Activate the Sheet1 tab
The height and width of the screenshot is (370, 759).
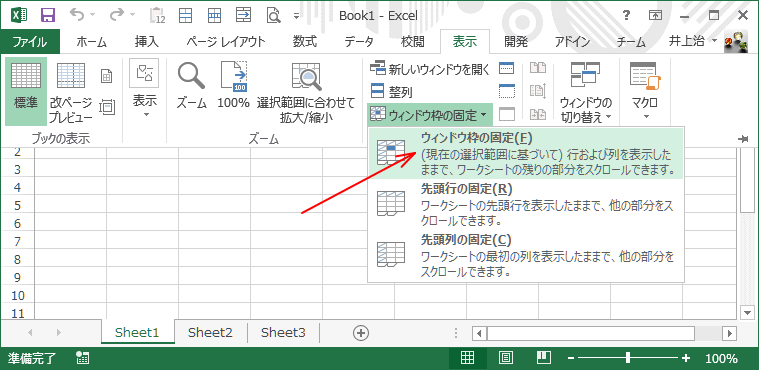[137, 332]
